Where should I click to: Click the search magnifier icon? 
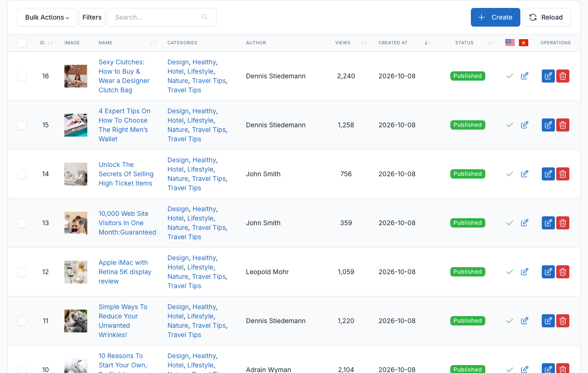204,17
